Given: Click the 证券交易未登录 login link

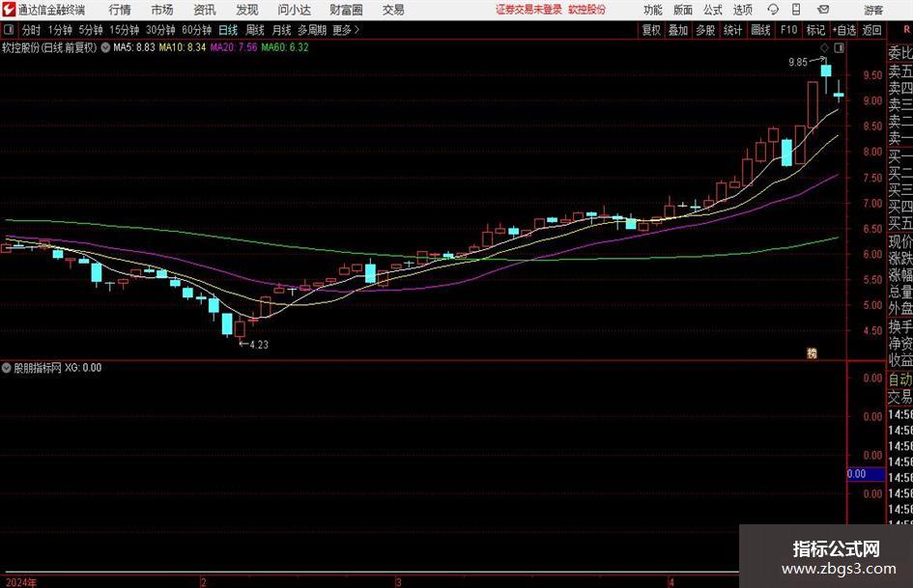Looking at the screenshot, I should tap(528, 10).
